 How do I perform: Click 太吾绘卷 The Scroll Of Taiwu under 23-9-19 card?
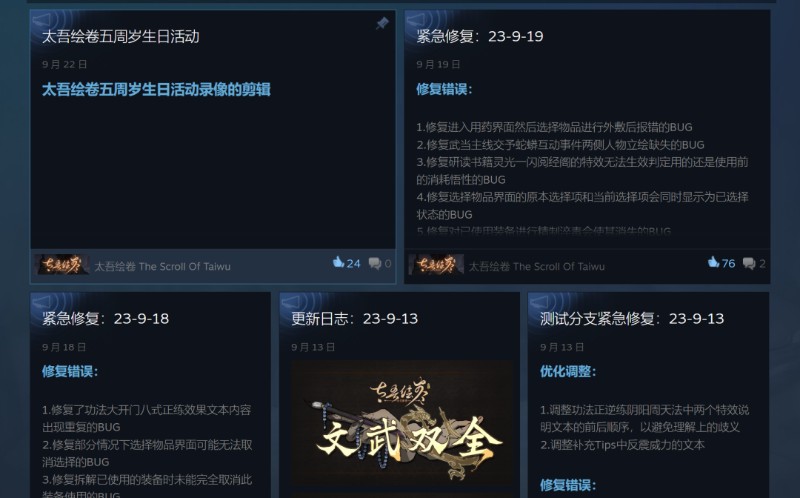(537, 266)
